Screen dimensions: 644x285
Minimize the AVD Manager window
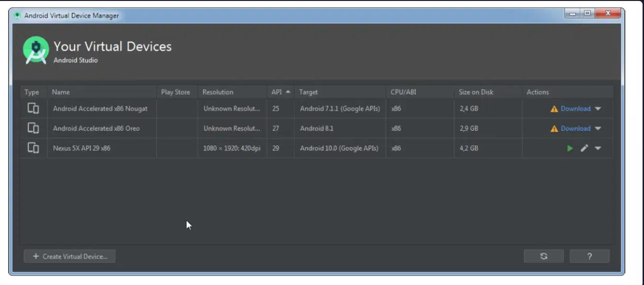click(x=573, y=13)
